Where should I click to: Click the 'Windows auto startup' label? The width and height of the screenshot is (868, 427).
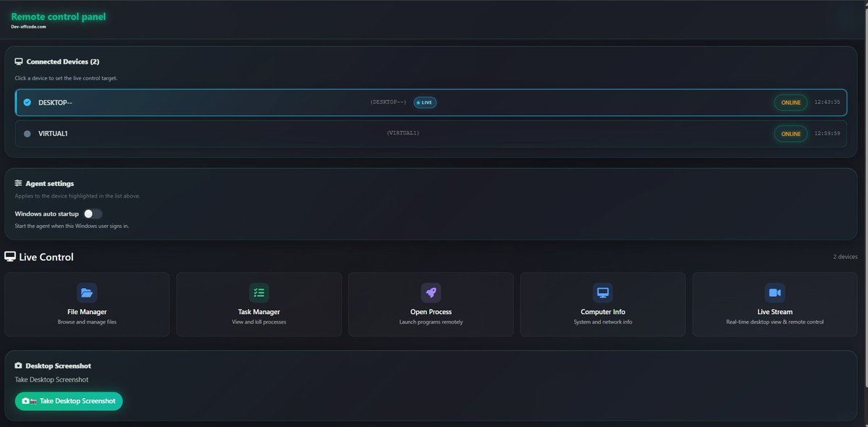point(46,214)
